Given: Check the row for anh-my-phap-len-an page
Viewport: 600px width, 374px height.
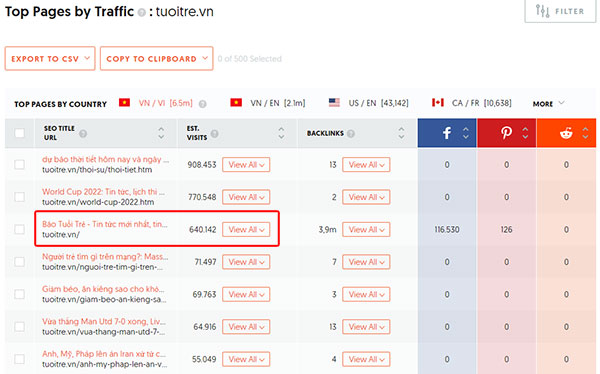Looking at the screenshot, I should point(20,359).
